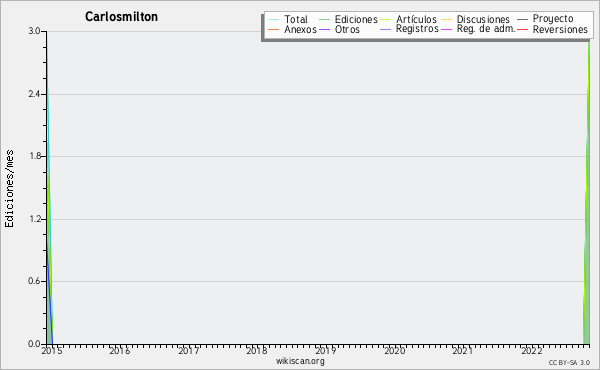Click the 2015 x-axis label
This screenshot has width=600, height=370.
tap(52, 350)
